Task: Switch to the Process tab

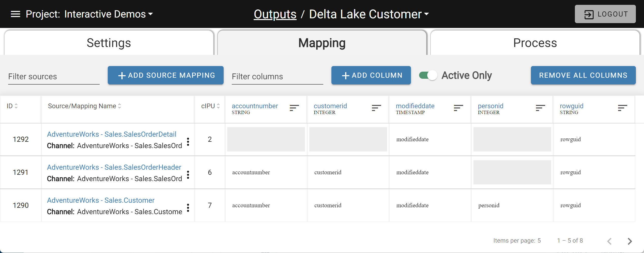Action: 535,43
